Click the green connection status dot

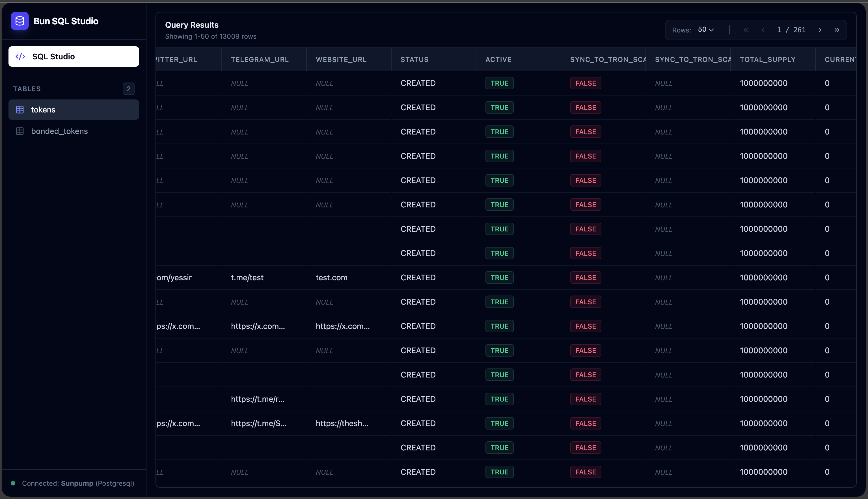point(13,483)
